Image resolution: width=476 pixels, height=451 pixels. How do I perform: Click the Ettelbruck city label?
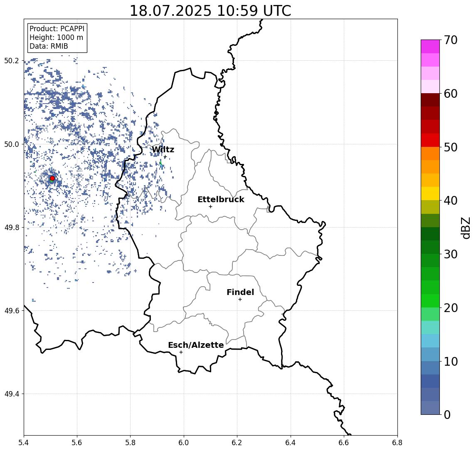(x=221, y=199)
